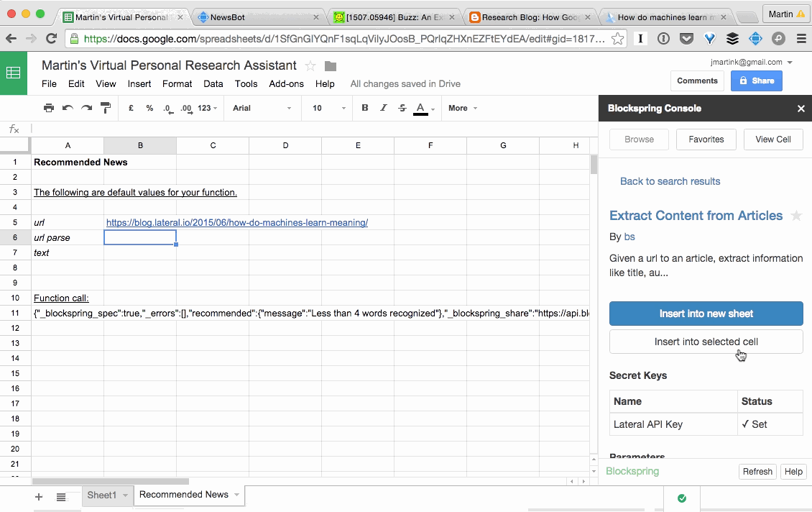Click the horizontal scrollbar of the sheet
The height and width of the screenshot is (512, 812).
tap(111, 481)
